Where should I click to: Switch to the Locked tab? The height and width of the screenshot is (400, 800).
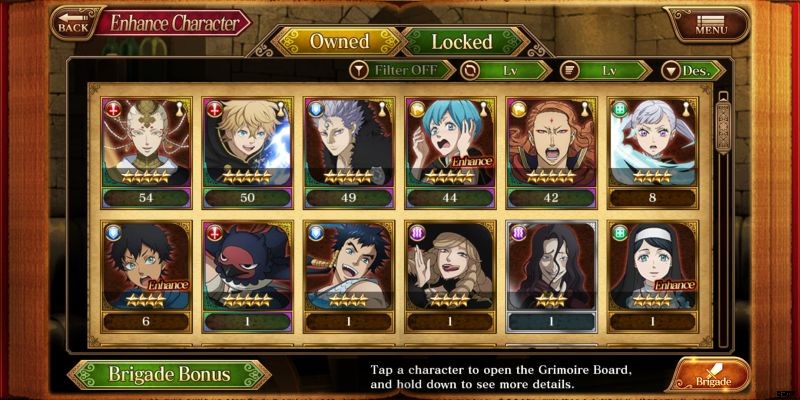(x=462, y=41)
